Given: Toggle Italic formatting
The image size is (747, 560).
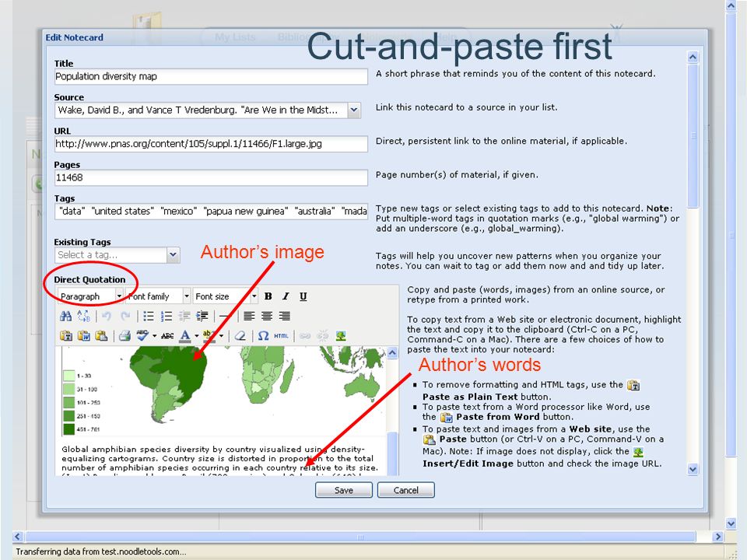Looking at the screenshot, I should [286, 296].
